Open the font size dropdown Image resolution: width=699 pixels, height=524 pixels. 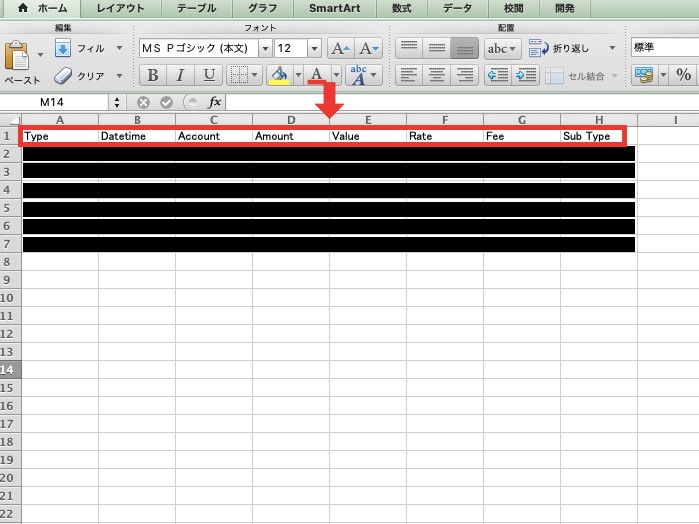point(314,48)
